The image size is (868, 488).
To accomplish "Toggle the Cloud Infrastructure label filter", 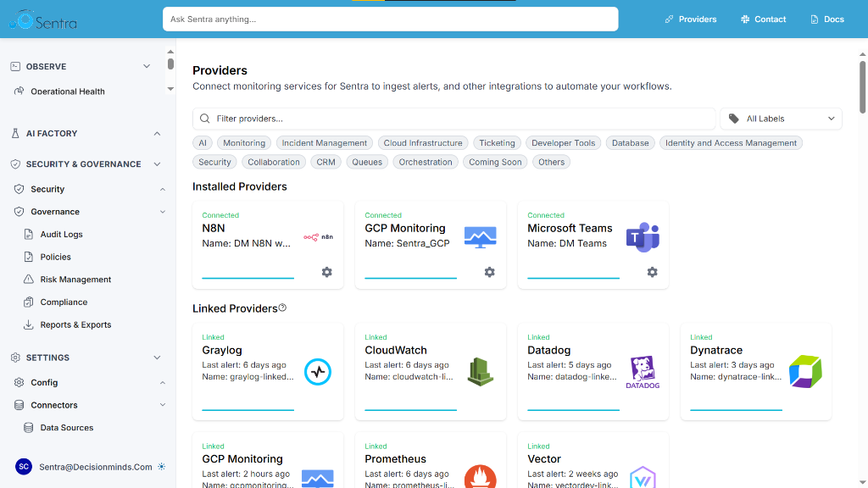I will (x=423, y=142).
